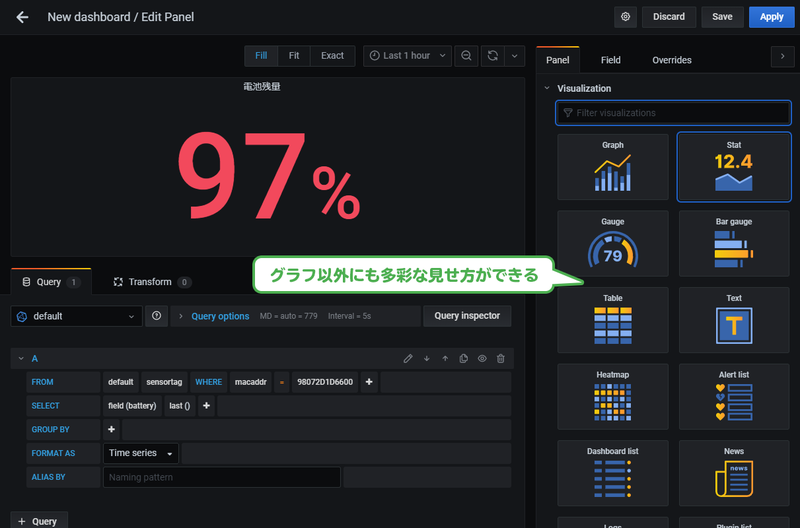Open dashboard settings gear icon
This screenshot has height=528, width=800.
pyautogui.click(x=625, y=17)
